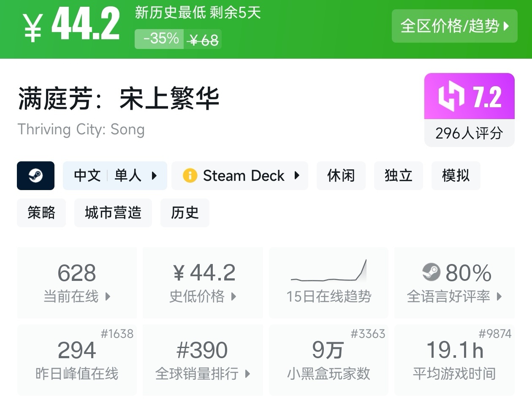Expand the Steam Deck compatibility arrow
Viewport: 532px width, 400px height.
297,176
